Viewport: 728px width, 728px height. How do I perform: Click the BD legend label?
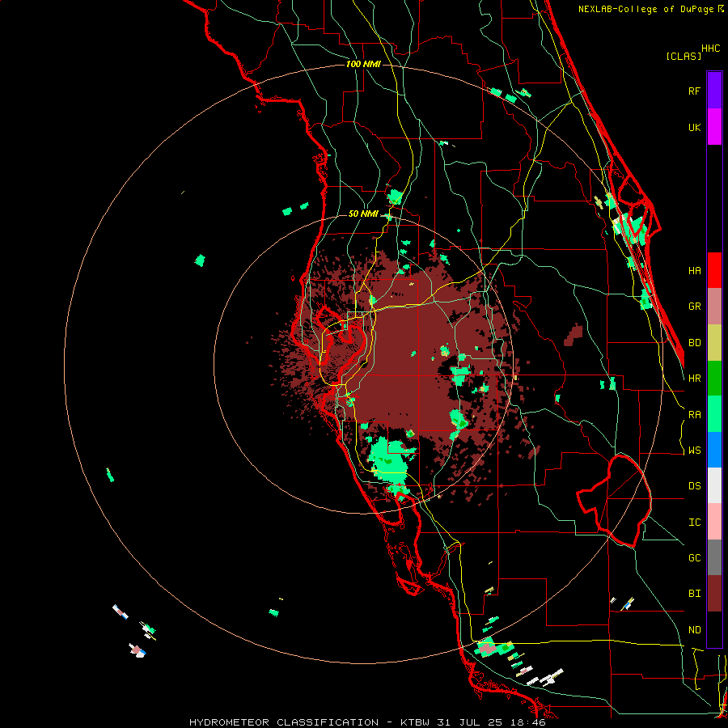[x=695, y=343]
